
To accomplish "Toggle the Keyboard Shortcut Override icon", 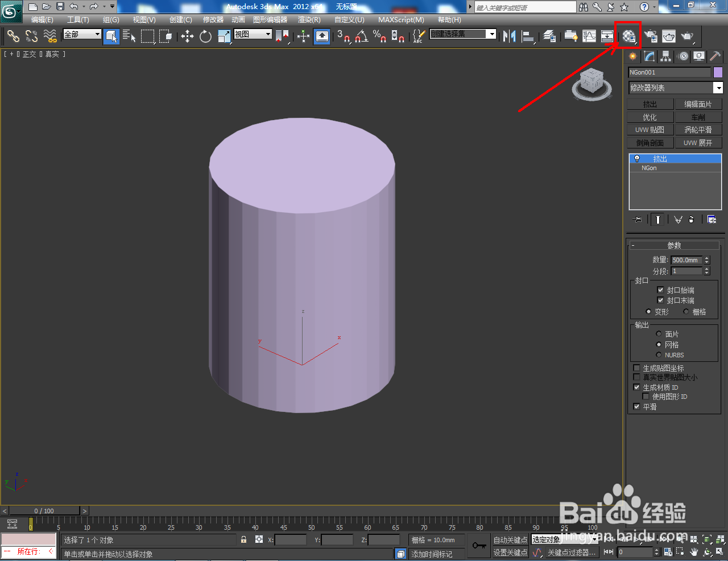I will [322, 36].
